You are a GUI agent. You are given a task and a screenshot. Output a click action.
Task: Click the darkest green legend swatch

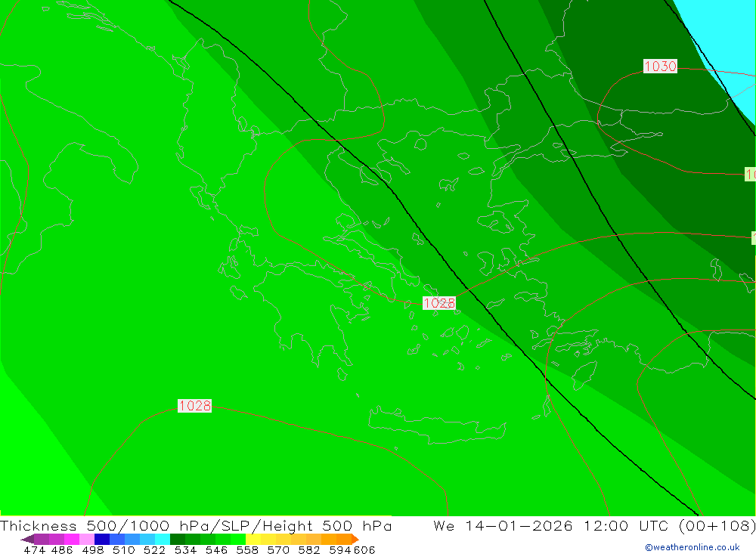tap(178, 539)
